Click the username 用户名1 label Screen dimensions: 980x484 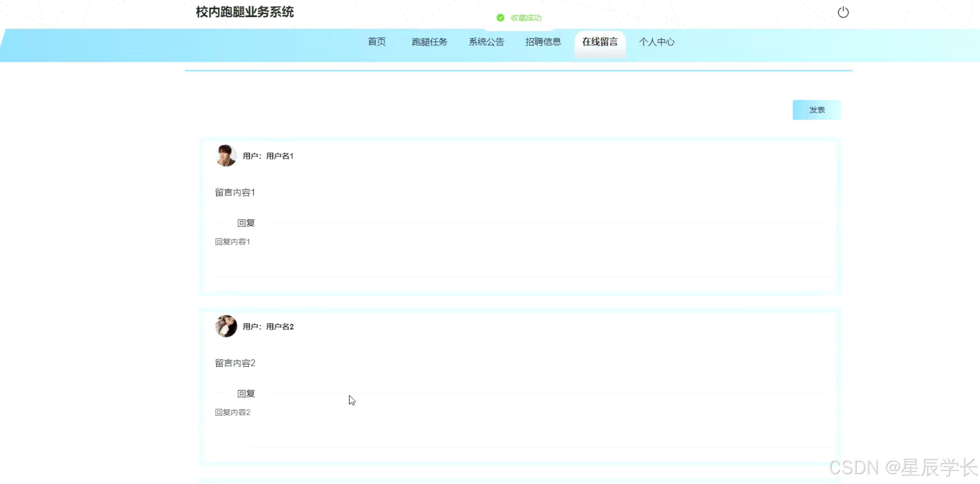(279, 155)
